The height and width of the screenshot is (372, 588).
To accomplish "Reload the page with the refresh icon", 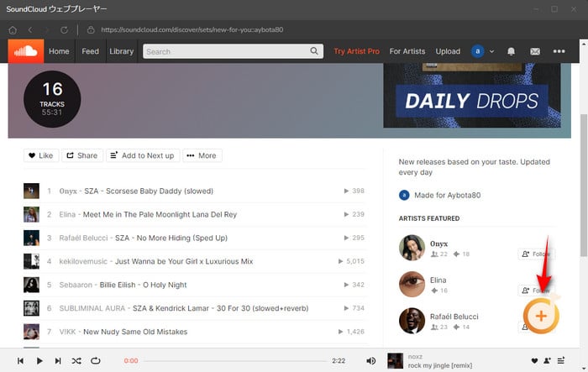I will click(64, 30).
